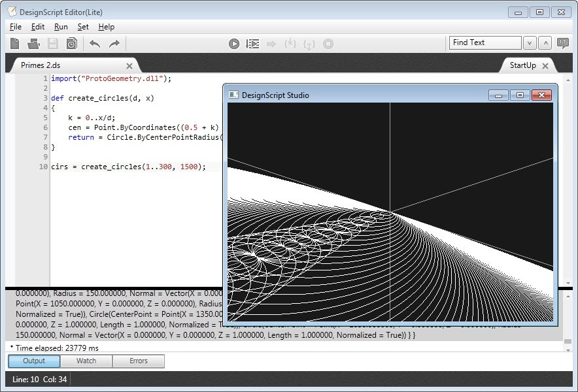
Task: Click the Undo arrow icon
Action: point(95,44)
